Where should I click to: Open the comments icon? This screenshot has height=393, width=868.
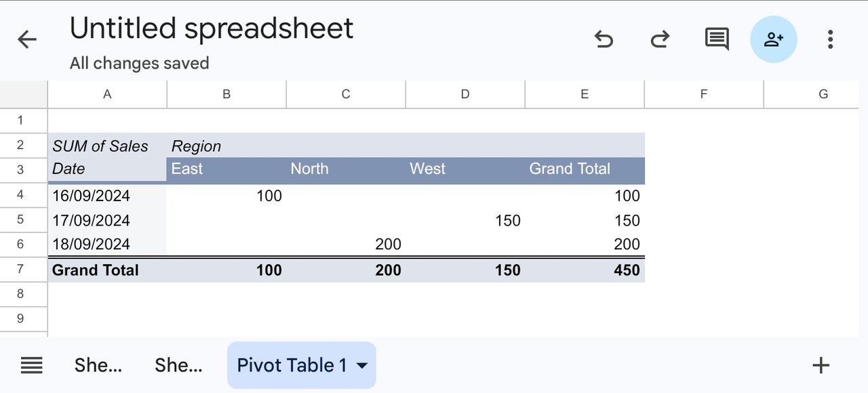tap(717, 39)
